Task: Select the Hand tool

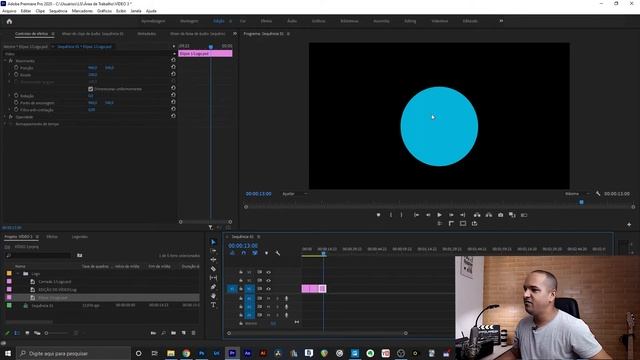Action: pyautogui.click(x=213, y=296)
